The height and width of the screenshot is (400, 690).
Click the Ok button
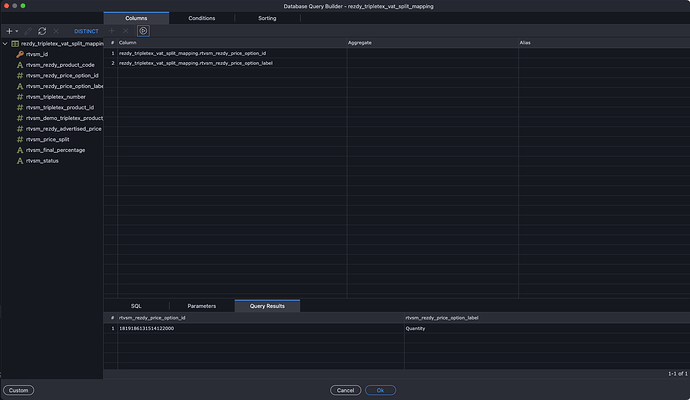(x=380, y=390)
